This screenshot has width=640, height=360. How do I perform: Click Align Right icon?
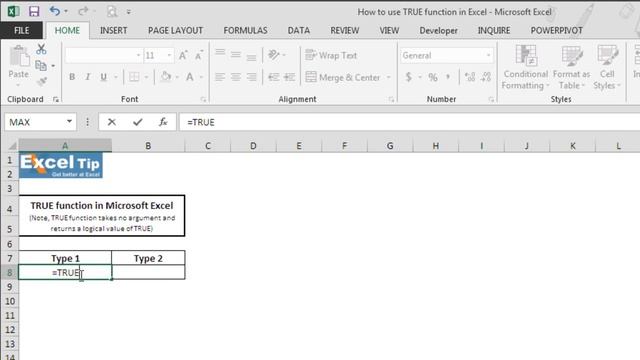(x=251, y=77)
